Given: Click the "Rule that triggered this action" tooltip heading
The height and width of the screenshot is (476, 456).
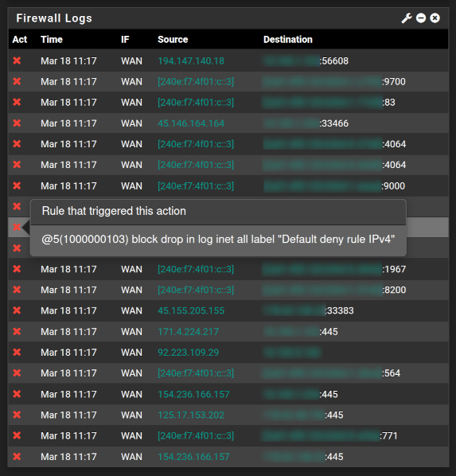Looking at the screenshot, I should (x=114, y=211).
